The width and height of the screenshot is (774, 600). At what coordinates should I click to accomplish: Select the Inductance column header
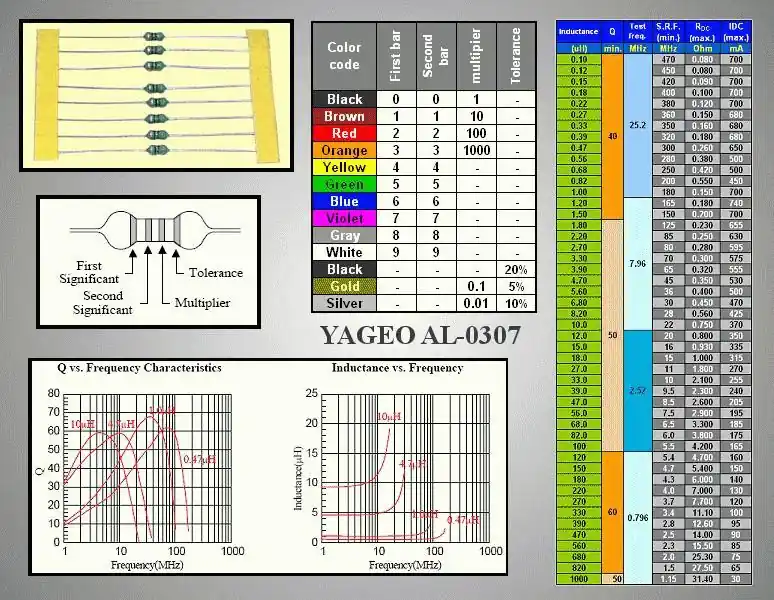coord(578,31)
